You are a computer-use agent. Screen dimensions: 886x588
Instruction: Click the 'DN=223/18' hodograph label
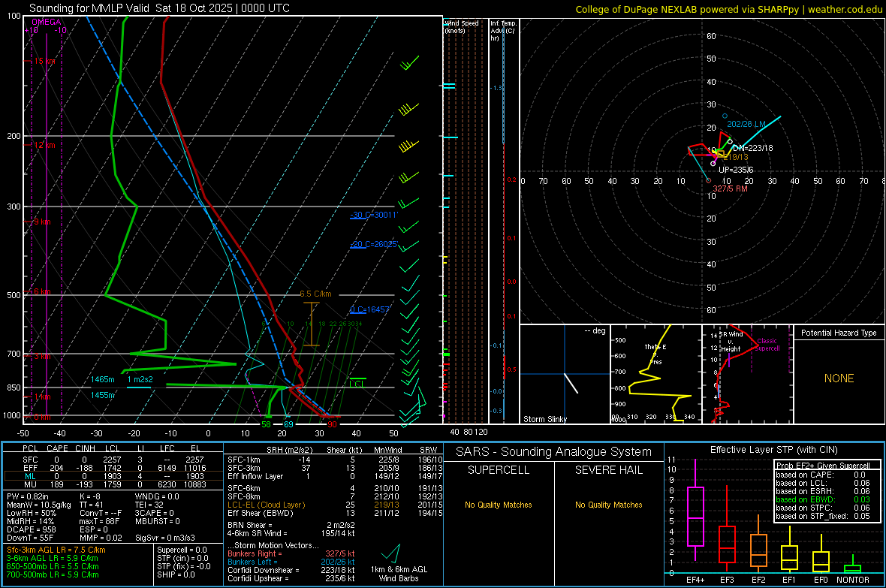click(752, 148)
